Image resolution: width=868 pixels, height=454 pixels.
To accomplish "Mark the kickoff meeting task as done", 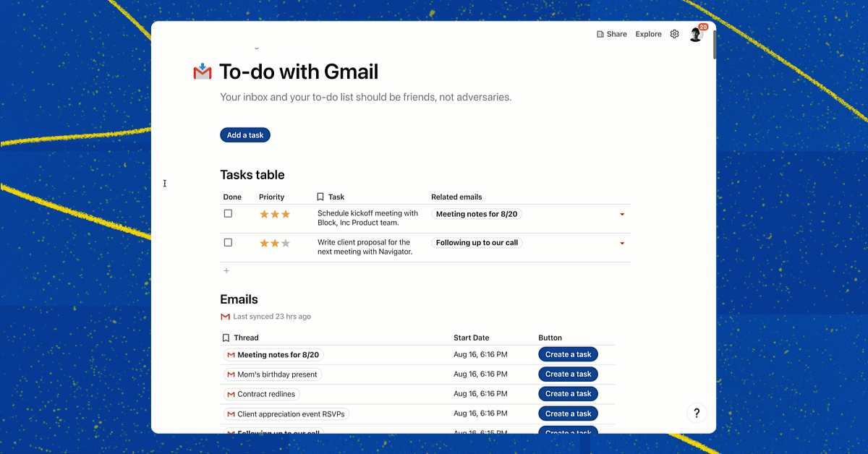I will [x=228, y=213].
